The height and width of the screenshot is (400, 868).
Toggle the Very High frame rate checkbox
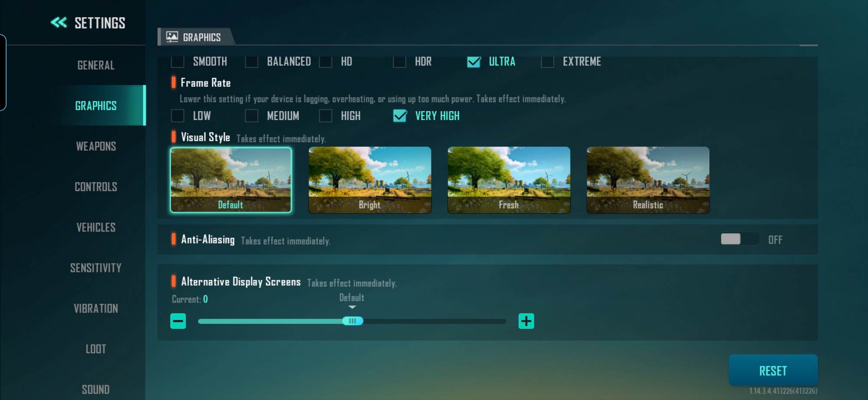[400, 116]
